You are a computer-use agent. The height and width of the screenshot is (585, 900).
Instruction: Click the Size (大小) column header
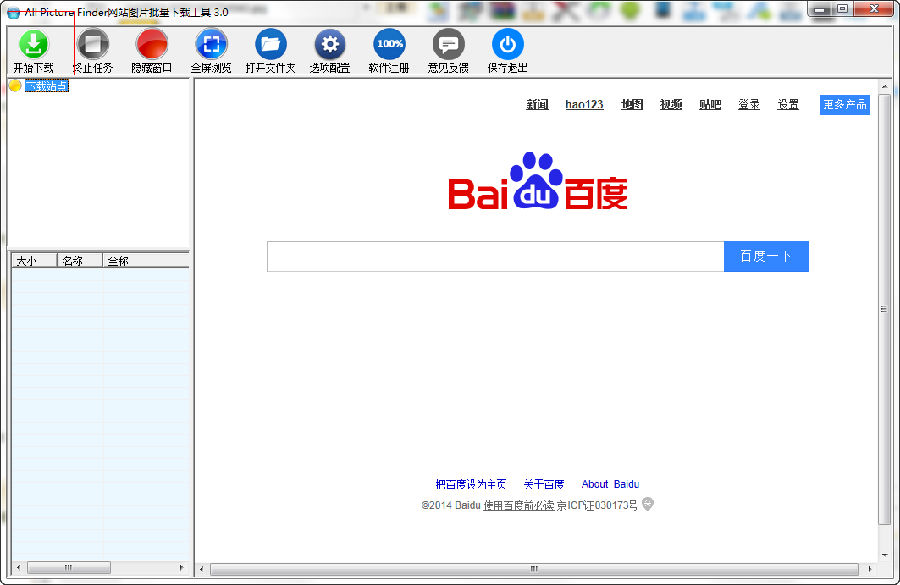[34, 261]
